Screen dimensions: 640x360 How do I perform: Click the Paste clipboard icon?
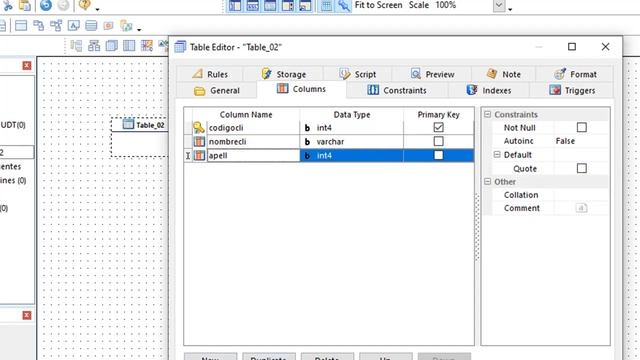[24, 5]
